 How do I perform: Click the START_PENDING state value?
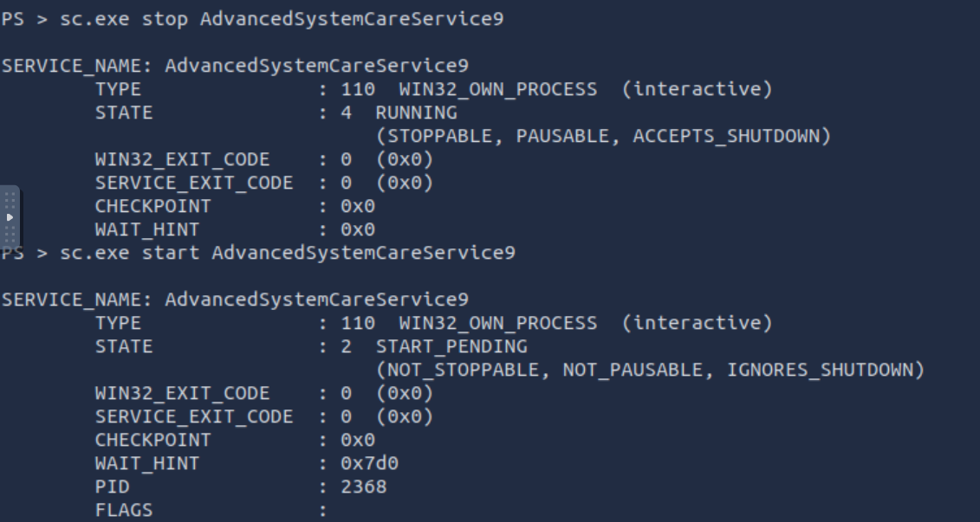pyautogui.click(x=451, y=346)
